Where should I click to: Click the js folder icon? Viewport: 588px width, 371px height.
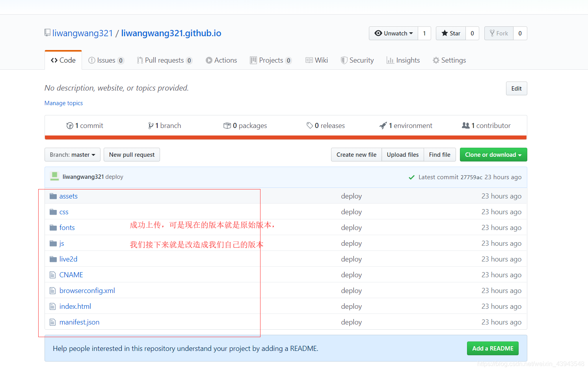53,243
